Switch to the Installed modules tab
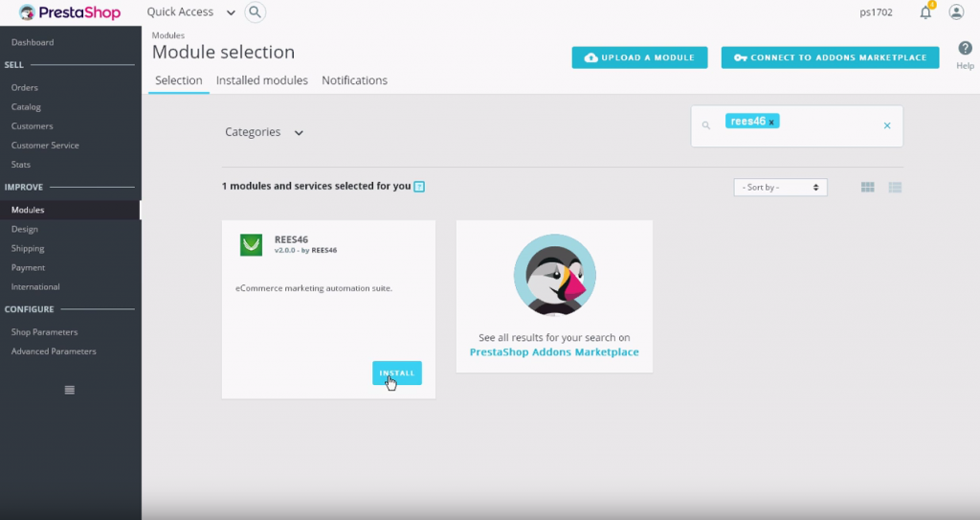Viewport: 980px width, 520px height. (x=262, y=80)
